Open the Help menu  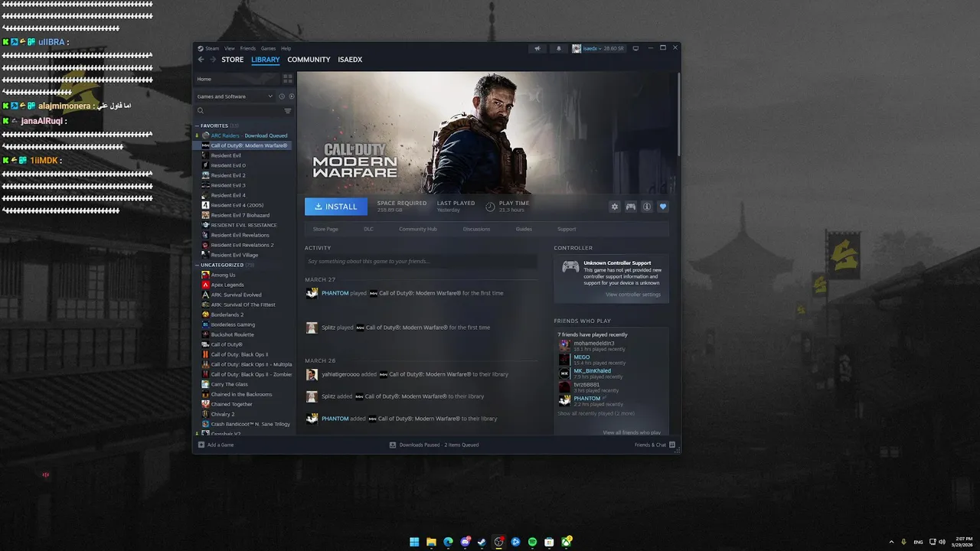click(x=286, y=48)
